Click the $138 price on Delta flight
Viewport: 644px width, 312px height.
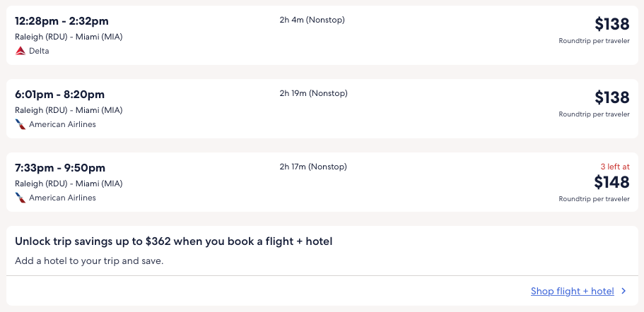tap(611, 24)
